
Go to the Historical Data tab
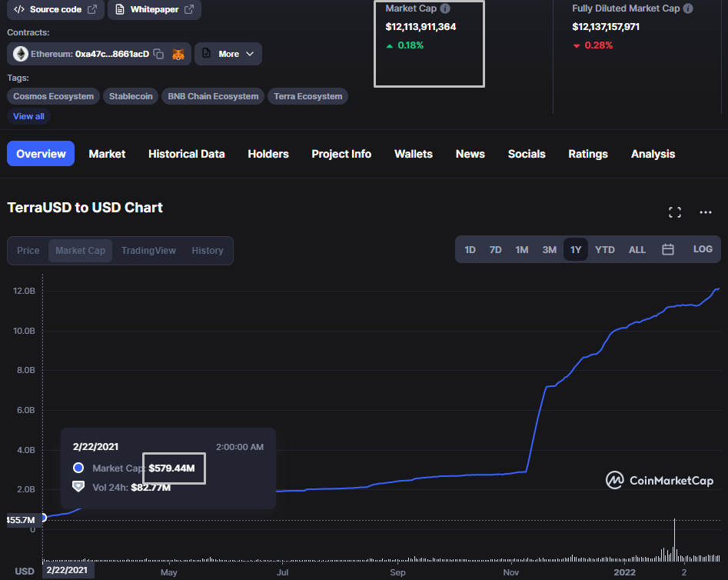pos(187,154)
